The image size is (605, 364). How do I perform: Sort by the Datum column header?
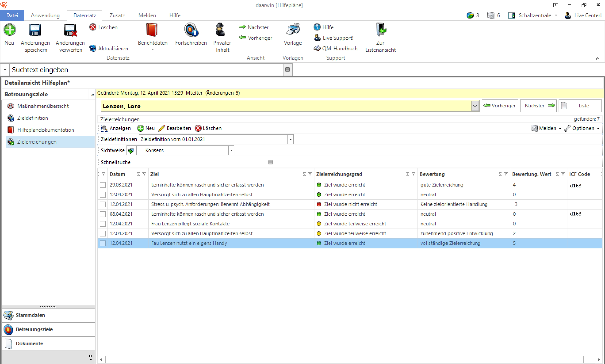[x=117, y=174]
